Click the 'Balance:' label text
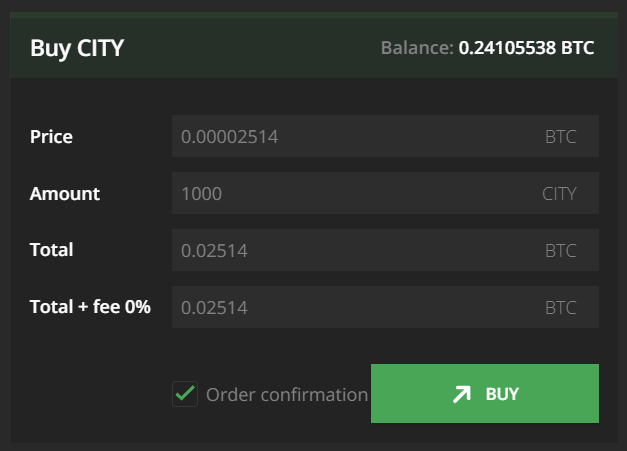This screenshot has height=451, width=627. point(417,47)
